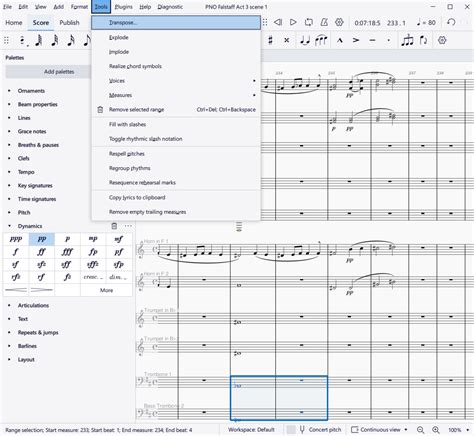Open the Format menu
Screen dimensions: 474x436
[79, 7]
